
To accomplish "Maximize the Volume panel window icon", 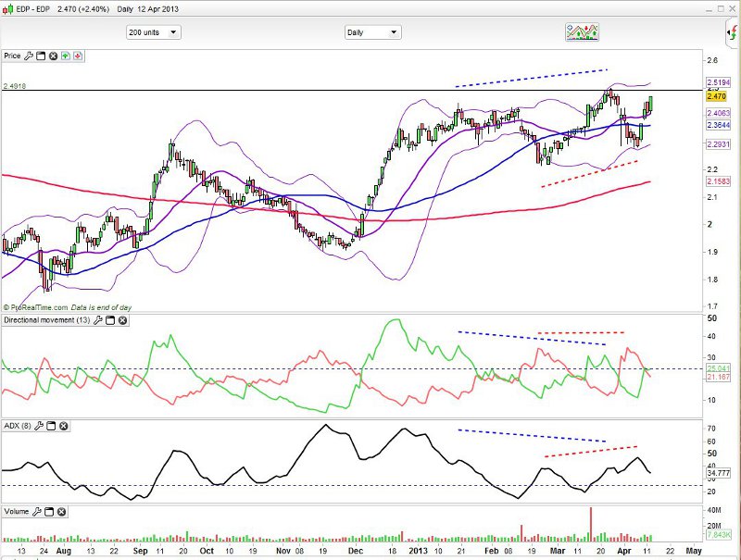I will pos(49,511).
